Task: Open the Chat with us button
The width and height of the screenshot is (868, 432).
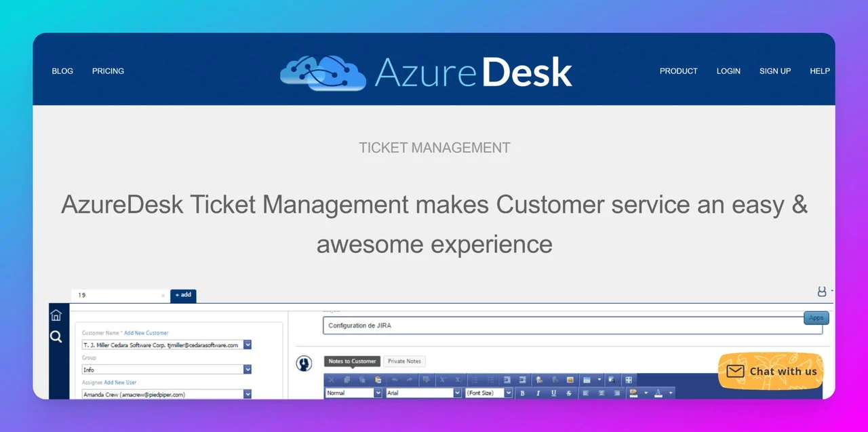Action: point(771,371)
